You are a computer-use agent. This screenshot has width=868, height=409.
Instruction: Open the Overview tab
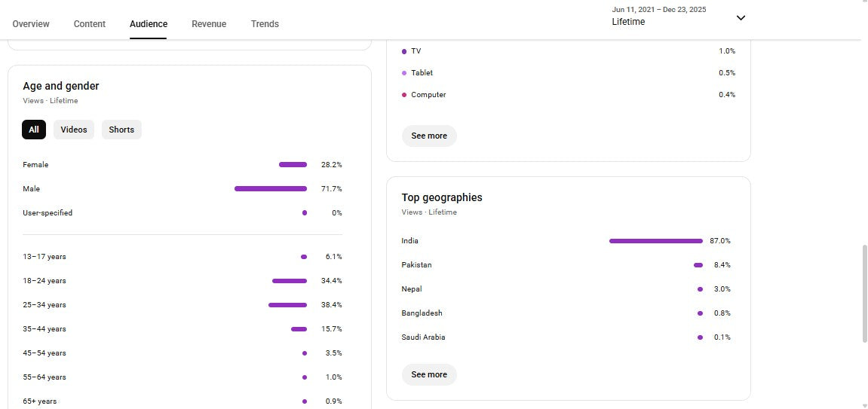31,24
